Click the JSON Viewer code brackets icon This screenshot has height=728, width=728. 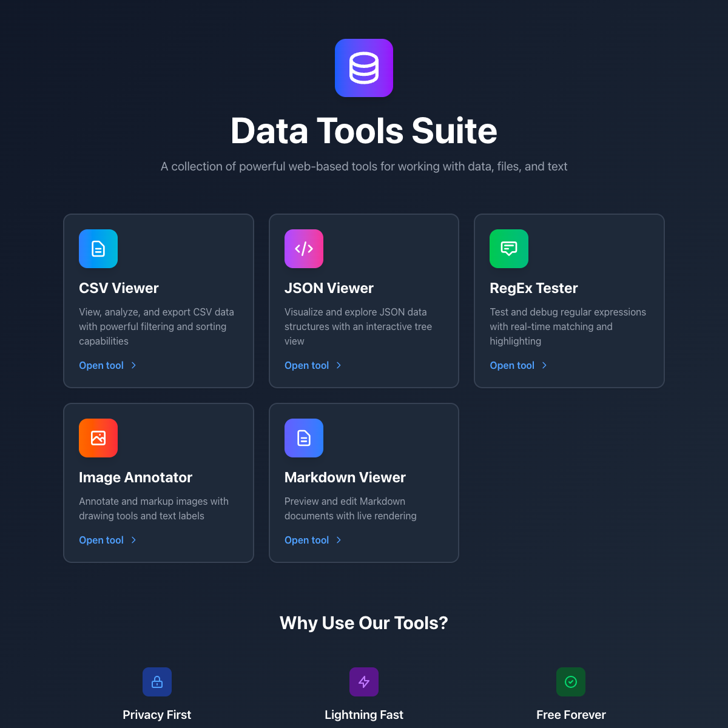303,249
